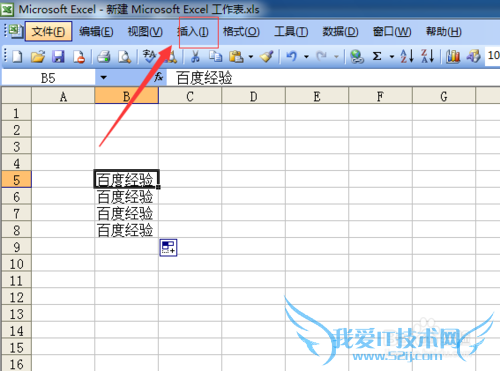500x371 pixels.
Task: Open the 窗口(W) menu
Action: pyautogui.click(x=392, y=32)
